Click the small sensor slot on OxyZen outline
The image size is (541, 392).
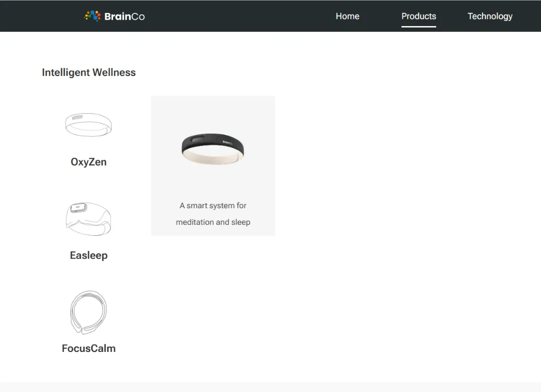point(78,117)
